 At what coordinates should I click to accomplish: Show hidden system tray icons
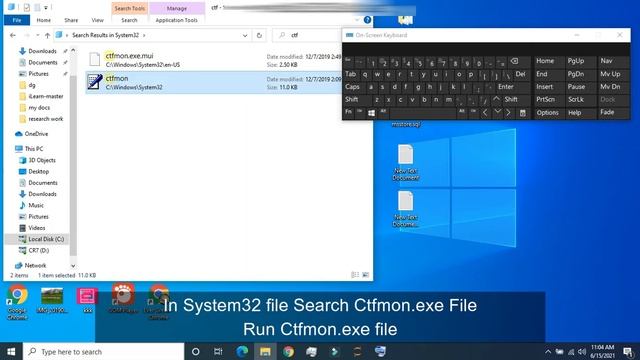tap(548, 351)
